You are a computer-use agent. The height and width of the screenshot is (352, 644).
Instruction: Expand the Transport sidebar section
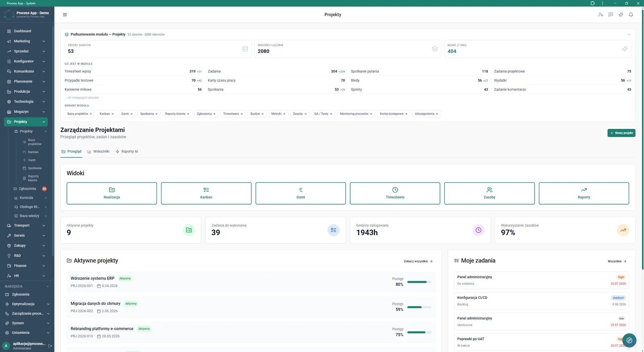point(26,226)
